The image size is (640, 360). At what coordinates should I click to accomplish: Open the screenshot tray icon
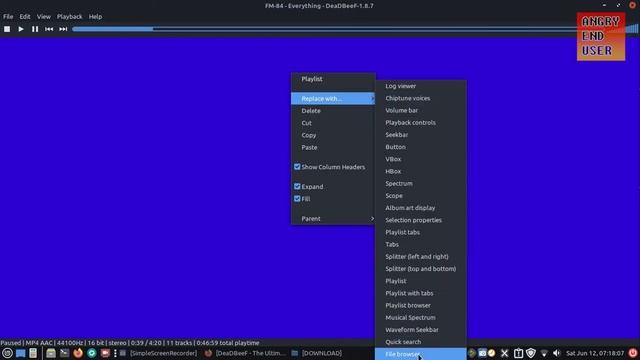point(482,353)
